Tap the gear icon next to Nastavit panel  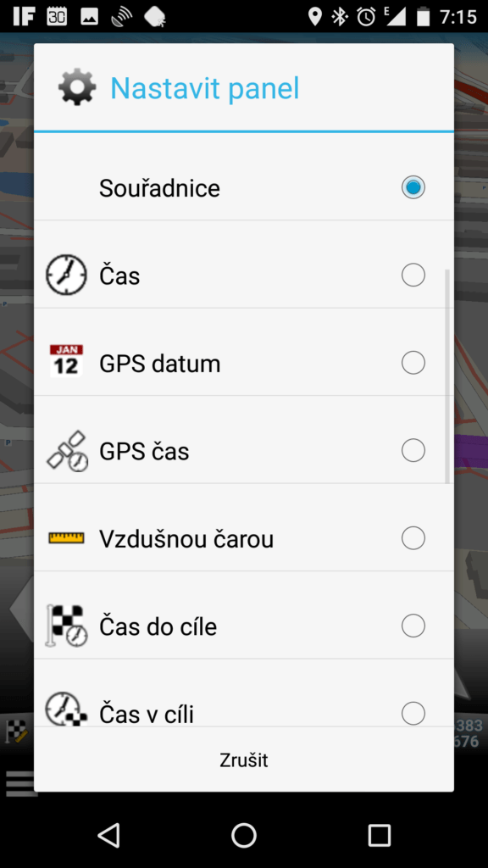(77, 87)
